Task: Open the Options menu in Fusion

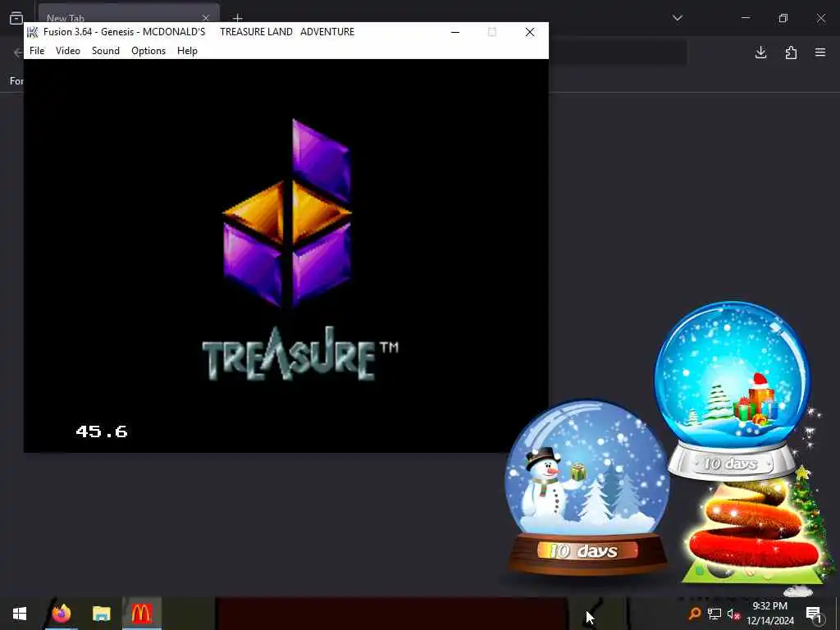Action: [148, 51]
